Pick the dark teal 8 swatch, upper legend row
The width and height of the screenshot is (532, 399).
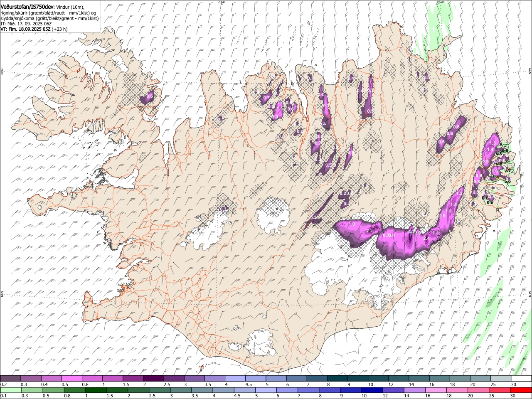coord(337,379)
